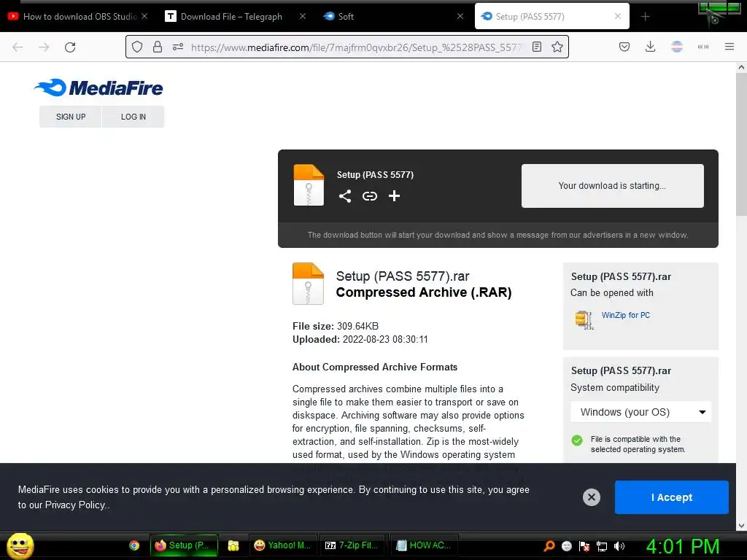
Task: Click the 4:01 PM clock
Action: (683, 546)
